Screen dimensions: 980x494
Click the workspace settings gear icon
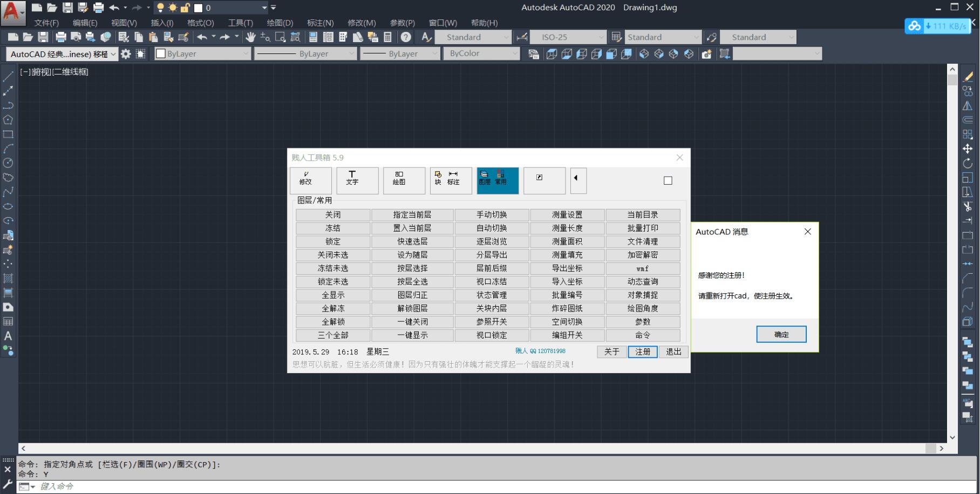pos(126,53)
